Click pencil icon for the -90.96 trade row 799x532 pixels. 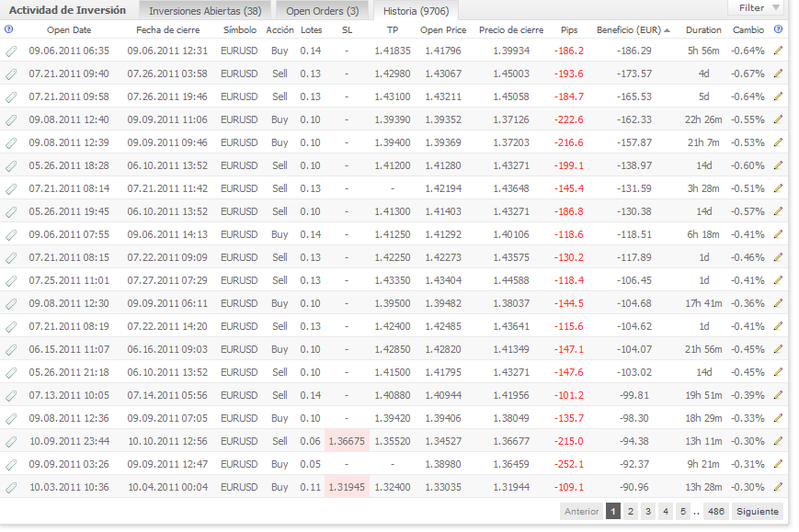click(x=778, y=487)
